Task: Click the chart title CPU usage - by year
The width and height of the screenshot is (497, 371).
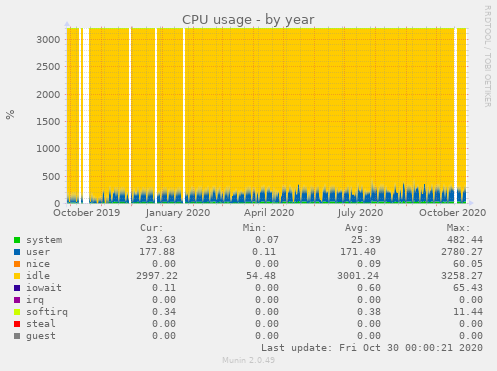Action: 248,20
